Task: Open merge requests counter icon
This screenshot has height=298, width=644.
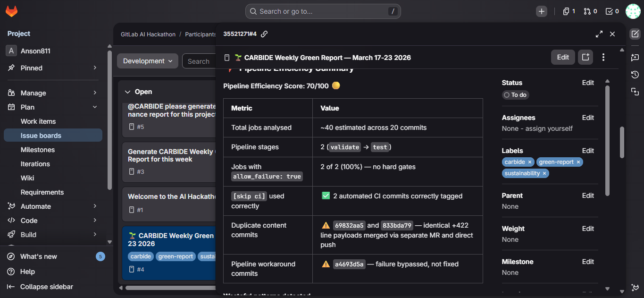Action: click(590, 11)
